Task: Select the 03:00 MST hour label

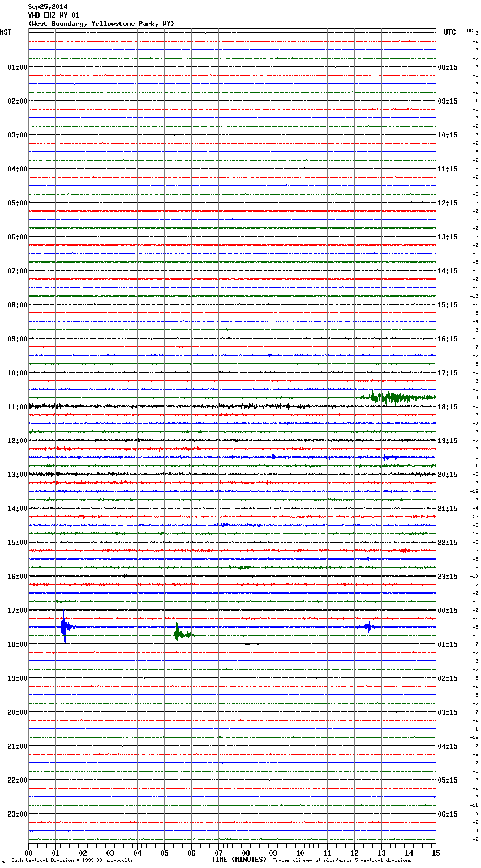Action: (x=18, y=135)
